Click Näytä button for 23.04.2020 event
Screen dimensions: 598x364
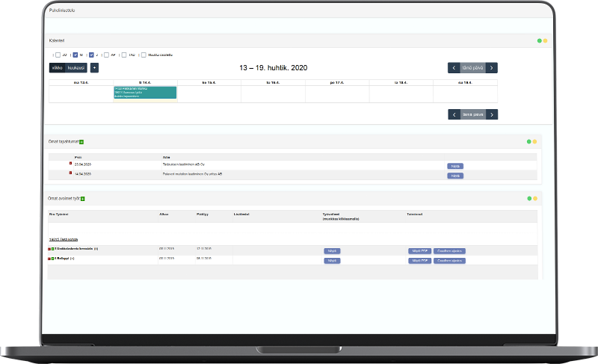click(455, 166)
